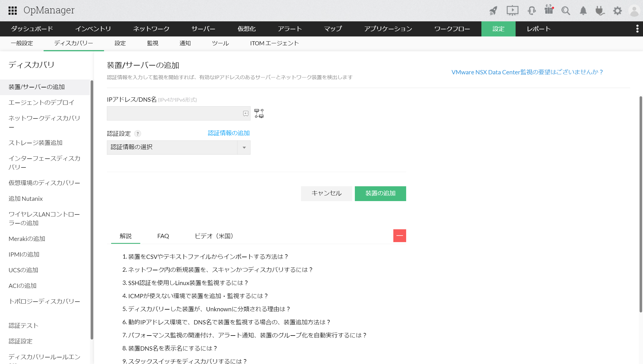Screen dimensions: 643x364
Task: Open the alarm bell notifications
Action: pos(583,11)
